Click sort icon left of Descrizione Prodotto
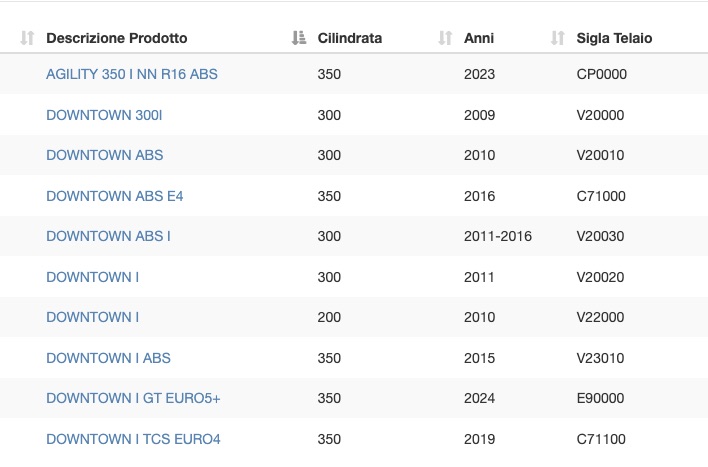This screenshot has width=708, height=467. coord(27,38)
